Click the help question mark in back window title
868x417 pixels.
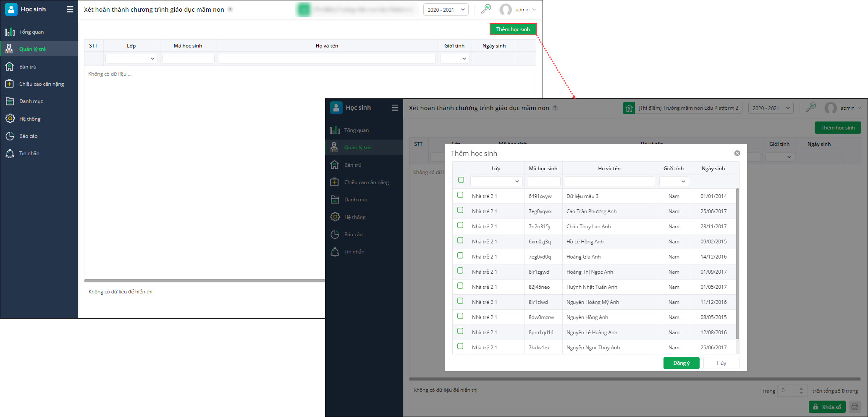(230, 9)
